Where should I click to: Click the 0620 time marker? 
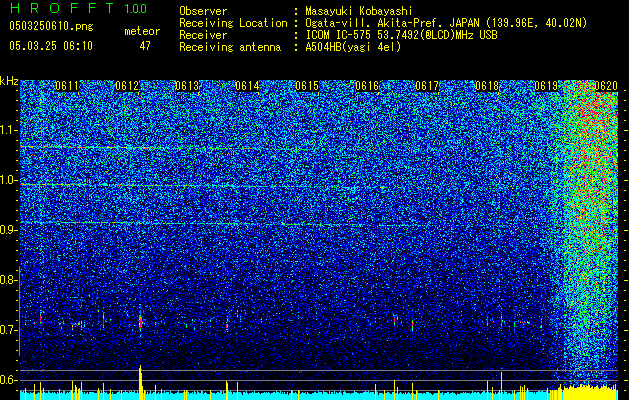(606, 86)
